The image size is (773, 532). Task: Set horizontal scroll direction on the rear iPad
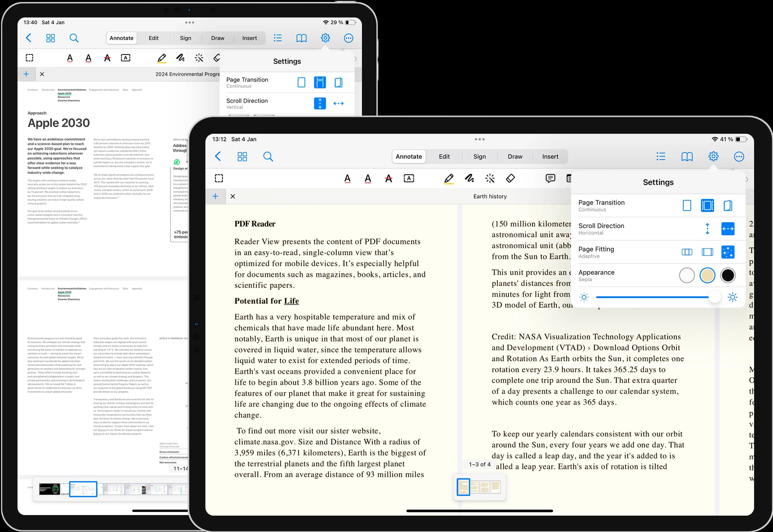(x=339, y=103)
